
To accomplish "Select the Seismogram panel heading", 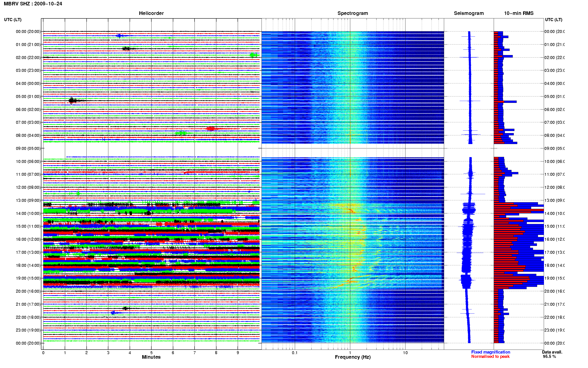I will [469, 13].
